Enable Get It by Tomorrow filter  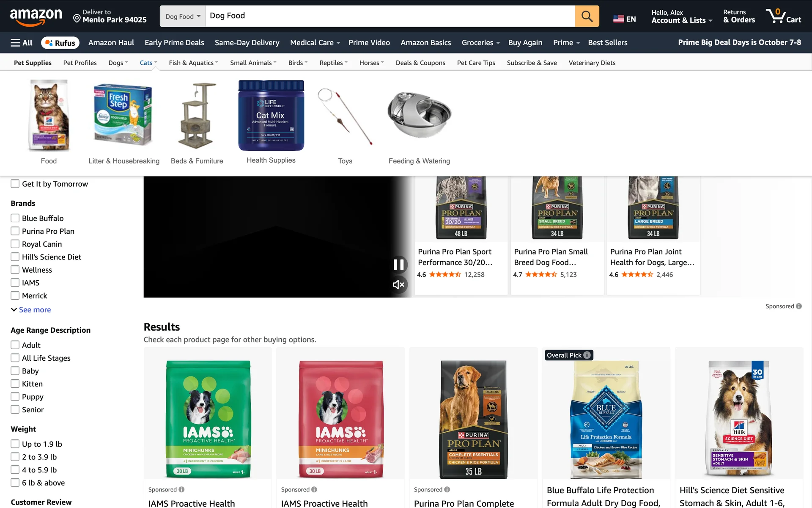pos(15,184)
